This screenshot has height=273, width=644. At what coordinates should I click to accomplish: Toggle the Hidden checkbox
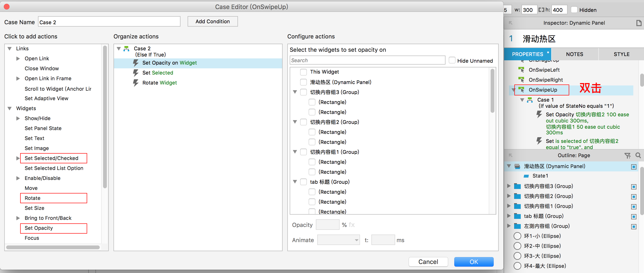click(x=574, y=10)
